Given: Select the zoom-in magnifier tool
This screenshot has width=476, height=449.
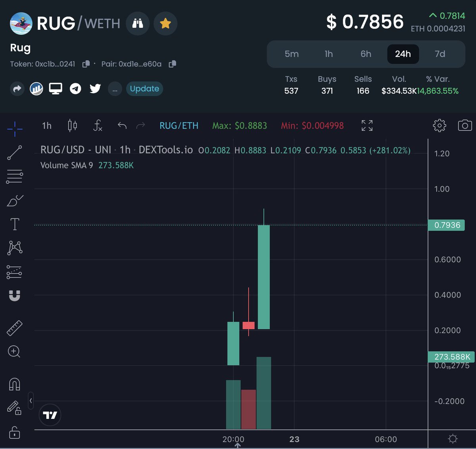Looking at the screenshot, I should click(15, 352).
